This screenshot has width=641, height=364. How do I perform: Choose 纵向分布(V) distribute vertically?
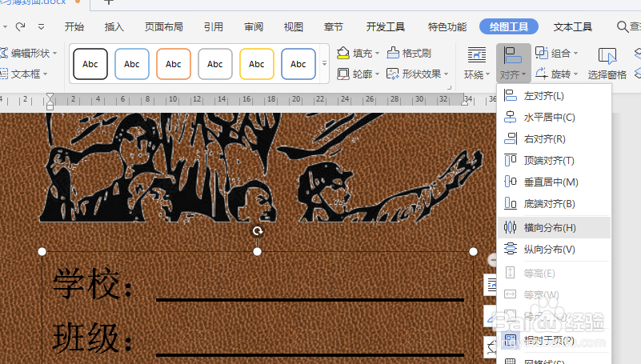(x=554, y=250)
